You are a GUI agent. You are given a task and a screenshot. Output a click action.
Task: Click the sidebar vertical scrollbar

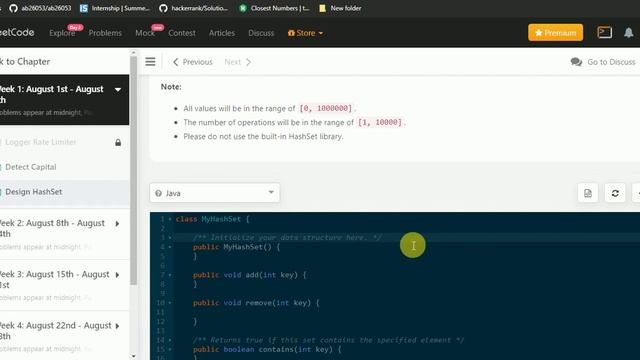133,170
